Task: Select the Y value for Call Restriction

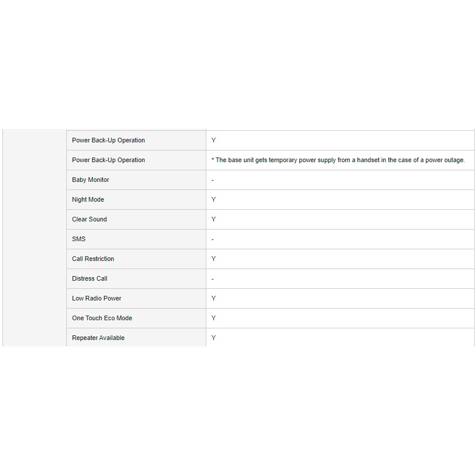Action: 214,259
